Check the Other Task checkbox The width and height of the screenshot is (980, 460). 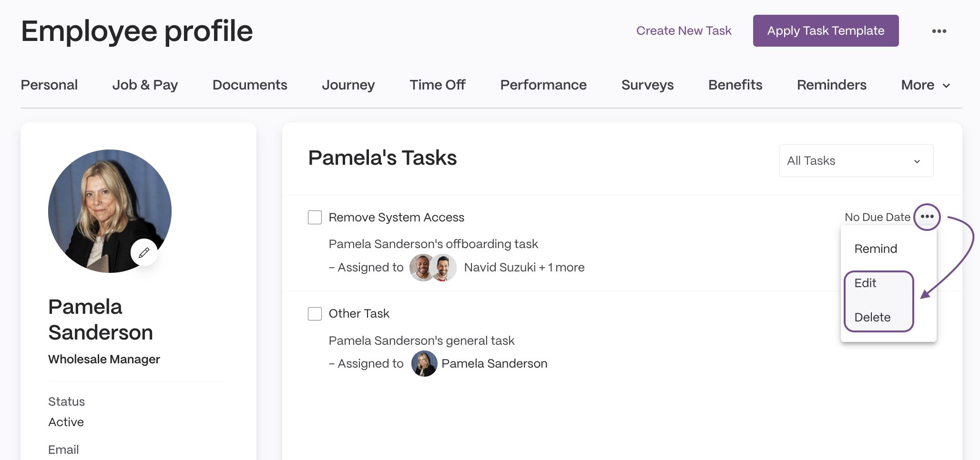315,314
